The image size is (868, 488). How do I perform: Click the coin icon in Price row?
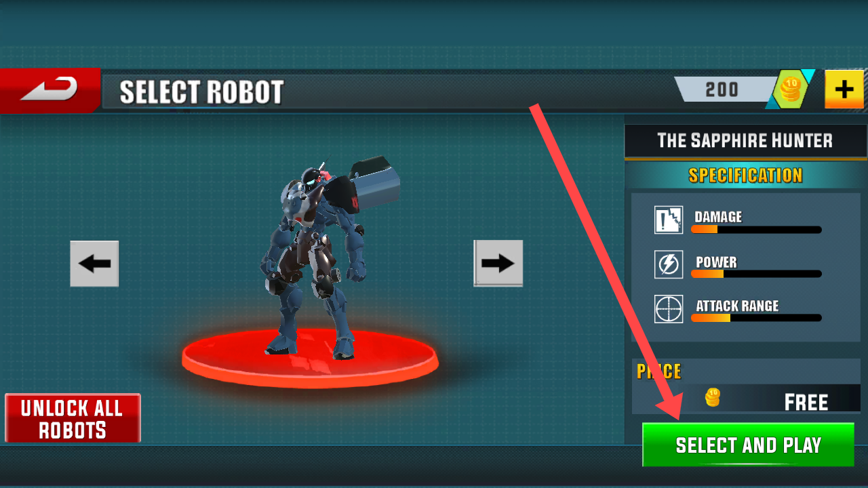(x=712, y=397)
